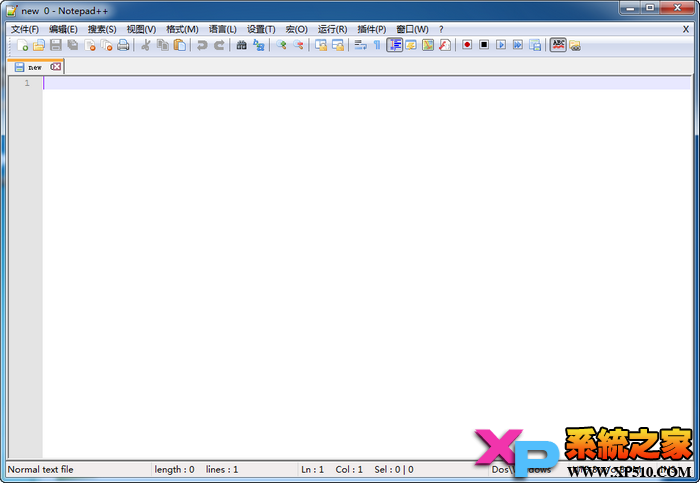Toggle word wrap in toolbar
Screen dimensions: 700x483
point(360,45)
